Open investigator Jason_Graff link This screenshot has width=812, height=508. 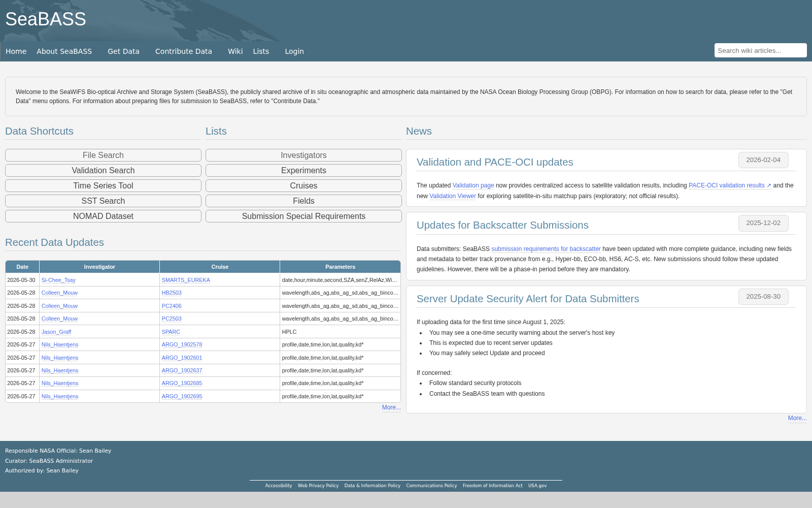(56, 332)
